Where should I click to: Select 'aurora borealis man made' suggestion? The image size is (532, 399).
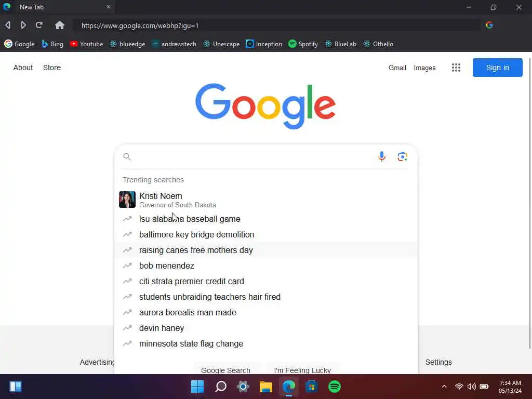pos(266,312)
